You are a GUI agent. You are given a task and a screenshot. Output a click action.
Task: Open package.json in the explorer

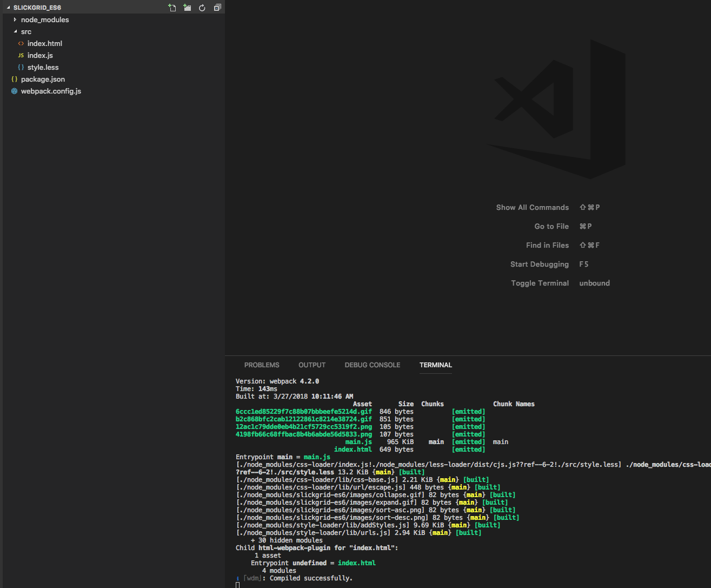click(x=43, y=79)
